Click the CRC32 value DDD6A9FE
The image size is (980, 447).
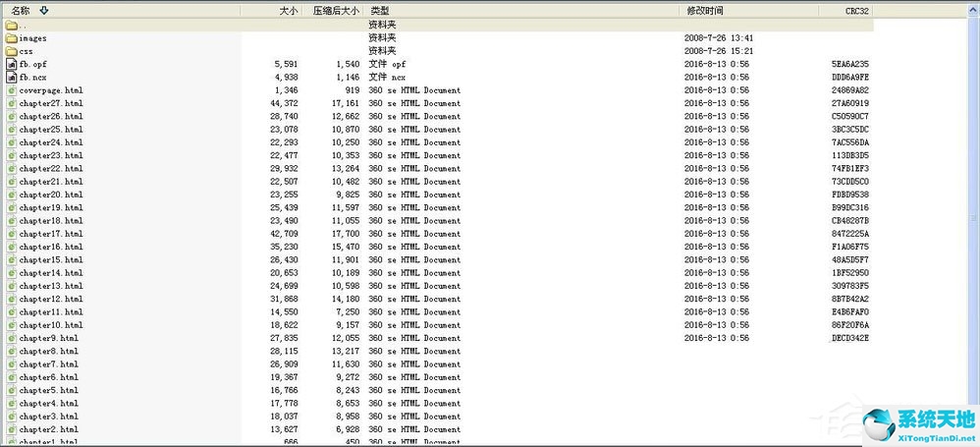pyautogui.click(x=850, y=78)
